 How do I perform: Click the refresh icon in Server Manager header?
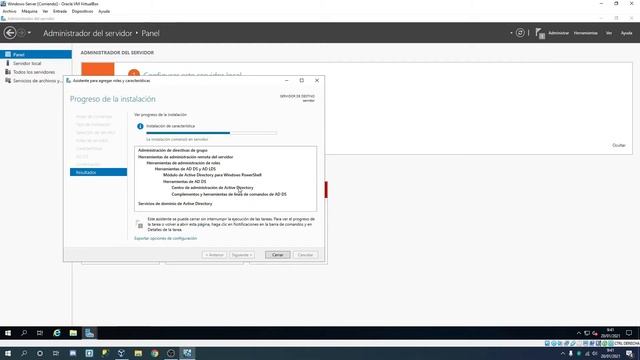[520, 33]
